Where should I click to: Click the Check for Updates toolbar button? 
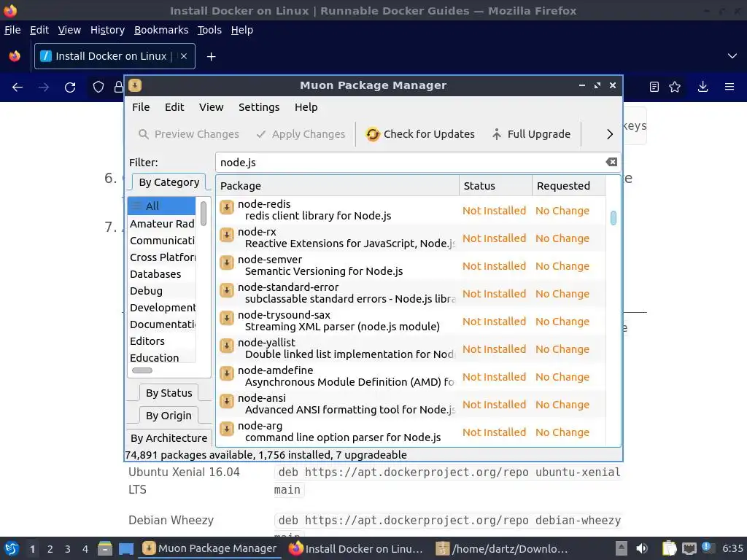[420, 134]
